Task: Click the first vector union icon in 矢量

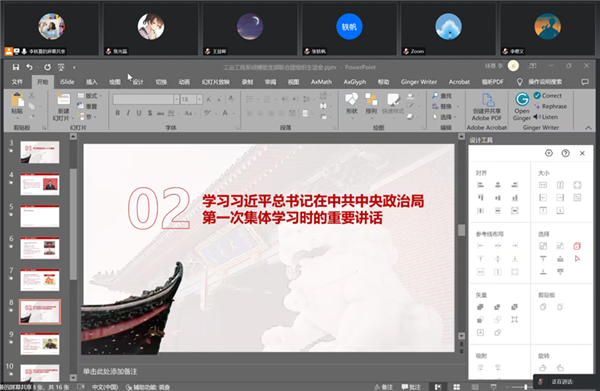Action: coord(481,307)
